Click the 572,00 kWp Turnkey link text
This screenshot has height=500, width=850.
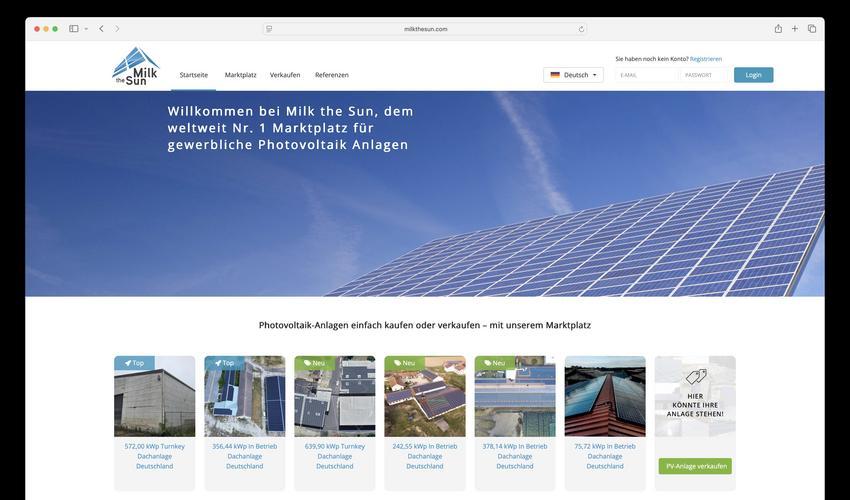click(154, 446)
